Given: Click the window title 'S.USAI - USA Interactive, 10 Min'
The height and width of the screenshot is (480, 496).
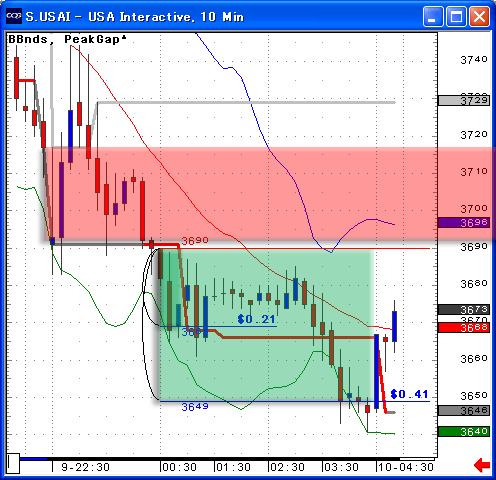Looking at the screenshot, I should [x=134, y=17].
